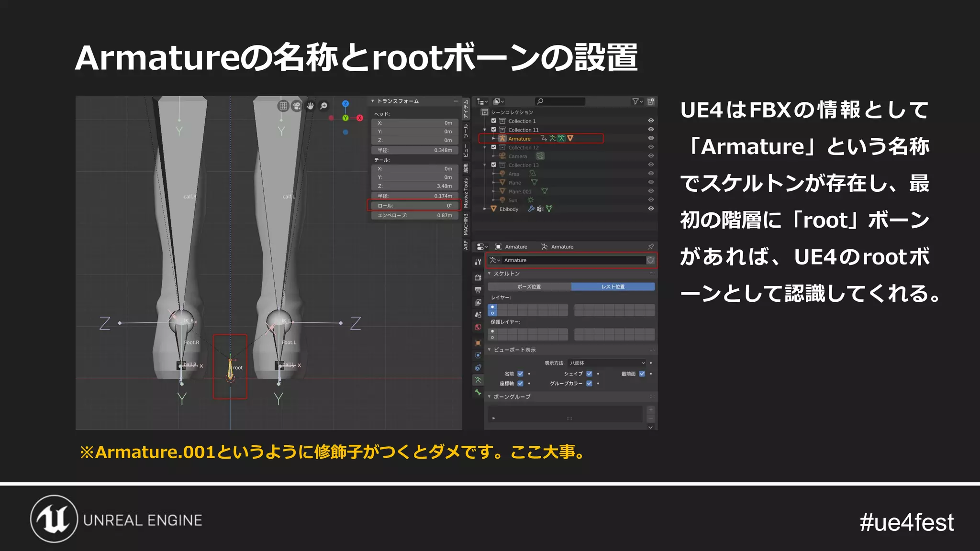The image size is (980, 551).
Task: Open outliner filter dropdown
Action: pyautogui.click(x=637, y=101)
